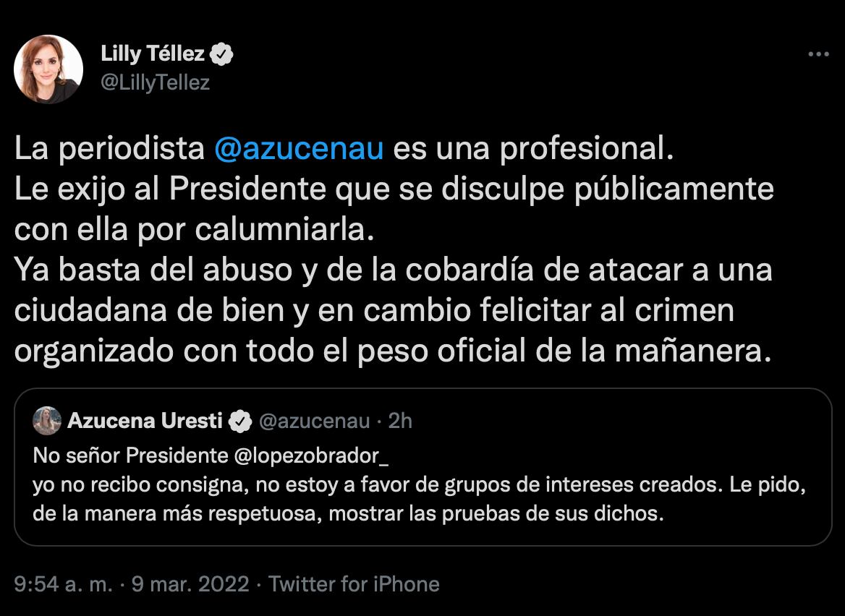Image resolution: width=845 pixels, height=616 pixels.
Task: Open Azucena Uresti's small avatar in quoted tweet
Action: click(47, 421)
